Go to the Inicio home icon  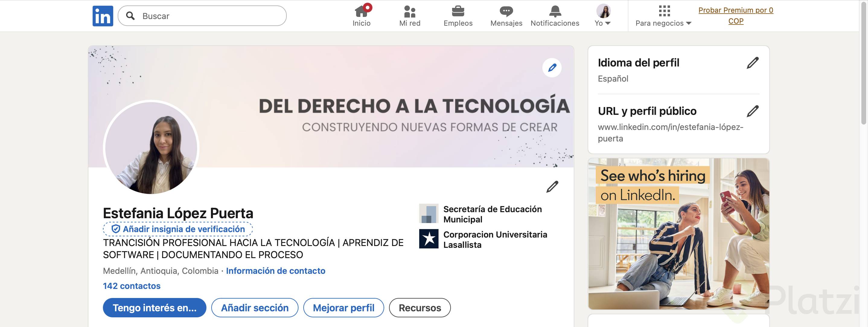pyautogui.click(x=361, y=12)
